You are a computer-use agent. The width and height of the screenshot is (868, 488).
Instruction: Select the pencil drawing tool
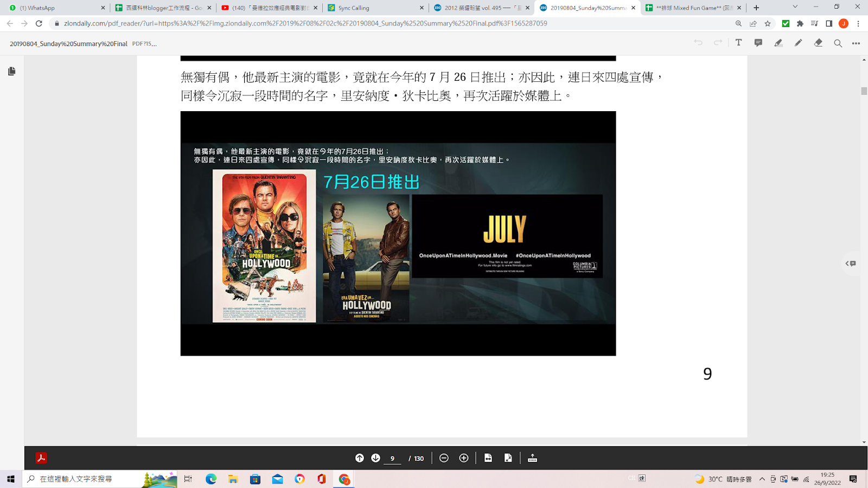click(798, 43)
